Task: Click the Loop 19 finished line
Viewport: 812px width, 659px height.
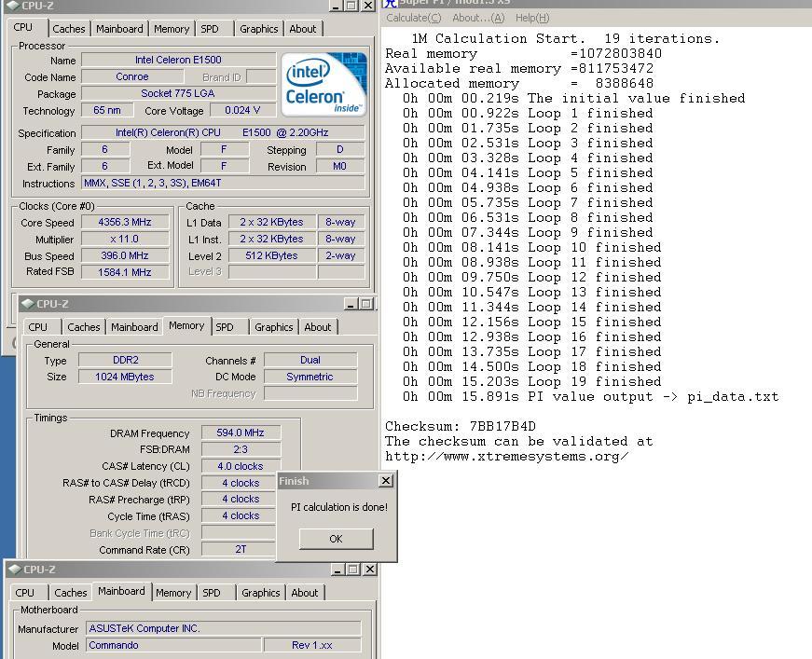Action: 531,382
